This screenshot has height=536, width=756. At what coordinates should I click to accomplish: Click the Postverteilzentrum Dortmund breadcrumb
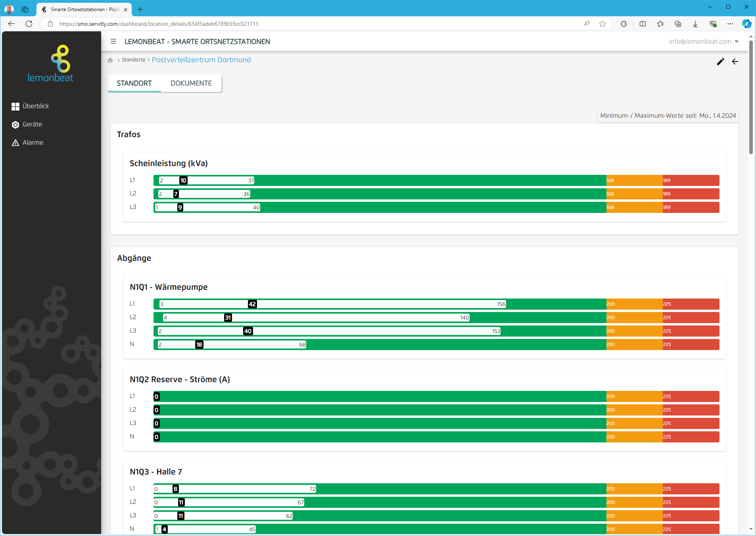[x=201, y=60]
